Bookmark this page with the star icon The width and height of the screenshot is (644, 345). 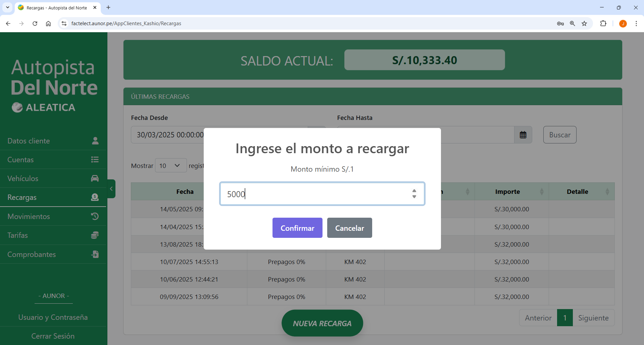pyautogui.click(x=584, y=24)
